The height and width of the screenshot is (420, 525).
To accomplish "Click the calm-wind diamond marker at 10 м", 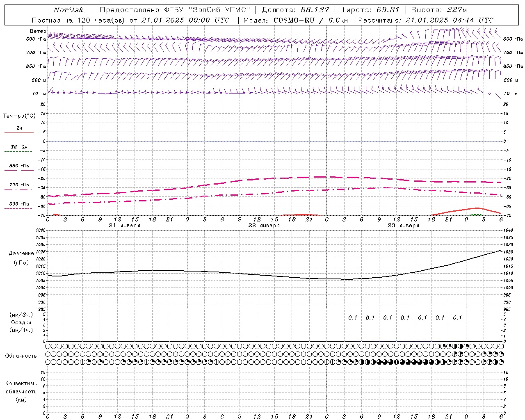I will click(489, 94).
